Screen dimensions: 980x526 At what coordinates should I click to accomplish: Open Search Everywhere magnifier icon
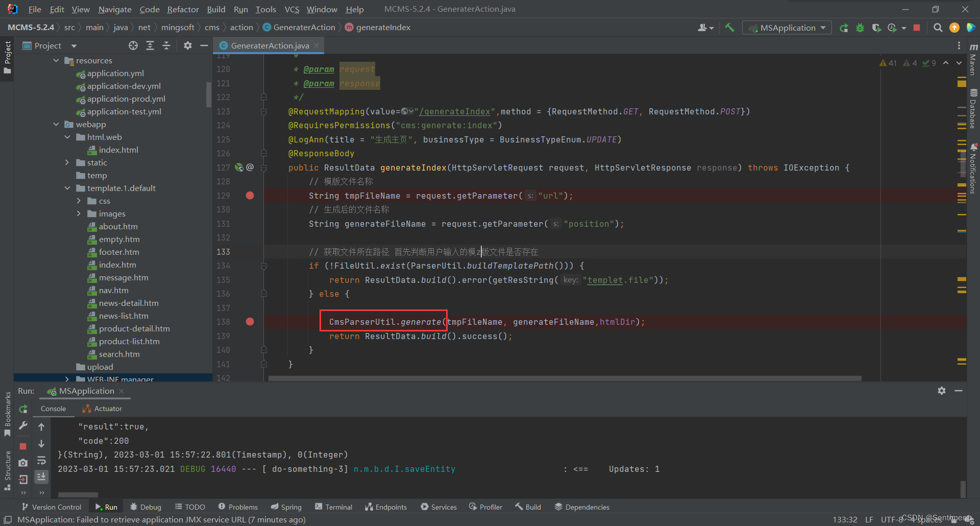pyautogui.click(x=938, y=28)
